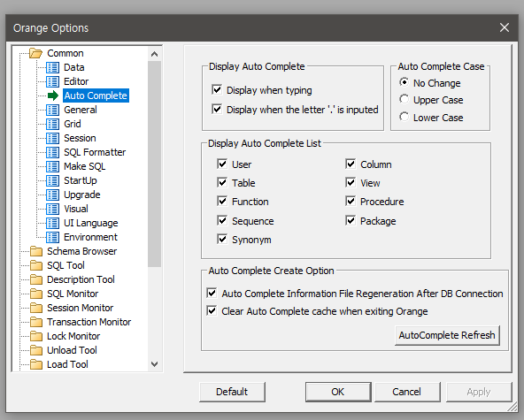Screen dimensions: 524x420
Task: Click the open Common folder icon
Action: coord(35,53)
